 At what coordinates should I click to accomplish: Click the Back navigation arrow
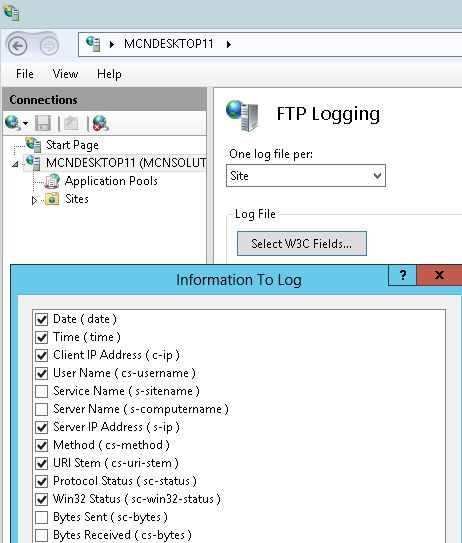click(17, 45)
